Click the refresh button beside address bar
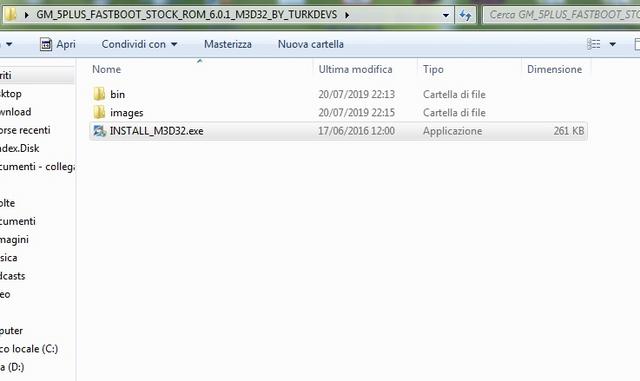640x381 pixels. point(465,15)
